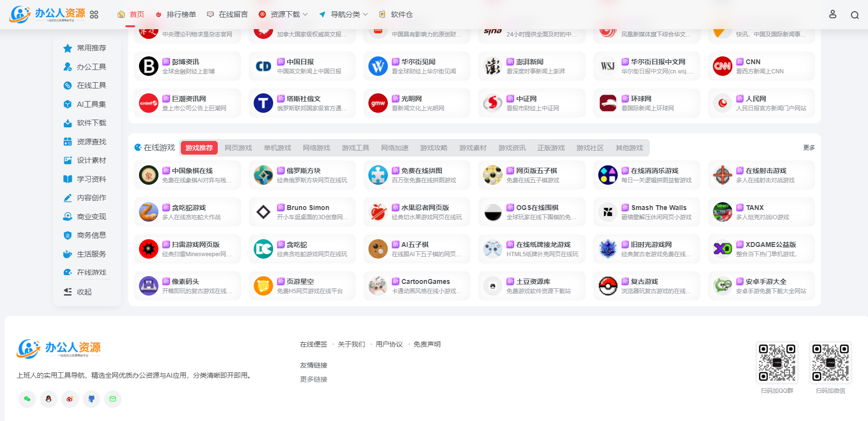
Task: Open the Smash The Walls game card
Action: 647,212
